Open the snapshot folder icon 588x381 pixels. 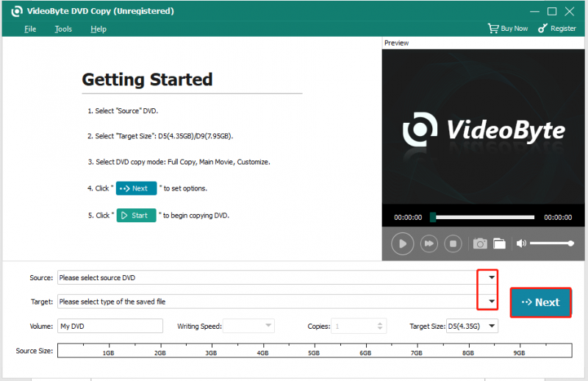pos(500,243)
